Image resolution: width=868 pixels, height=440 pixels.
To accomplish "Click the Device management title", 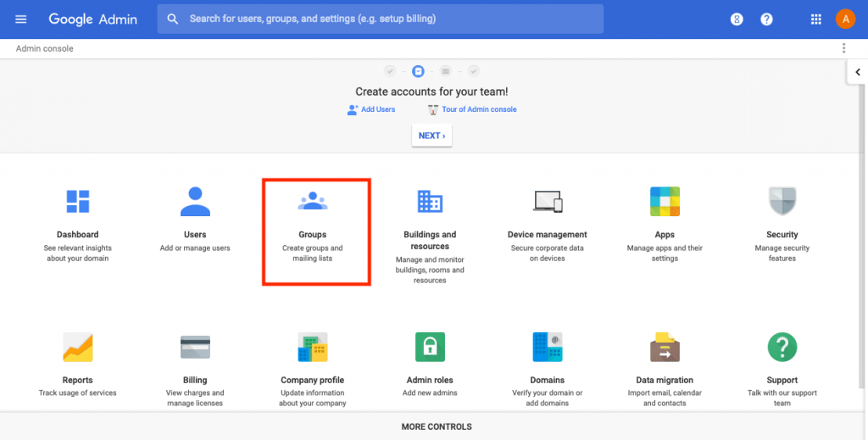I will point(548,235).
